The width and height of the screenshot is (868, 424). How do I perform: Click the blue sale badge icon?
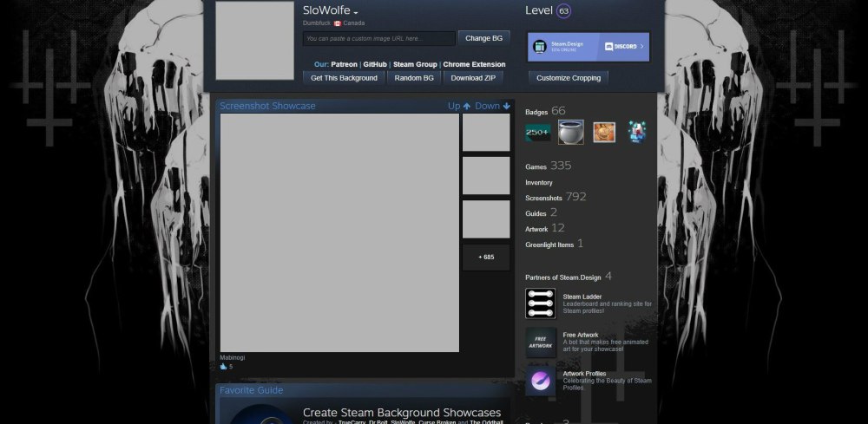point(637,132)
